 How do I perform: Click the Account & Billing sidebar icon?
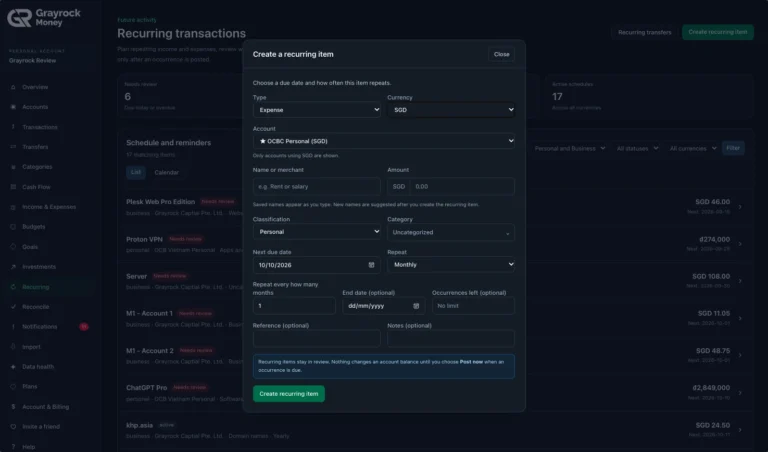click(13, 406)
